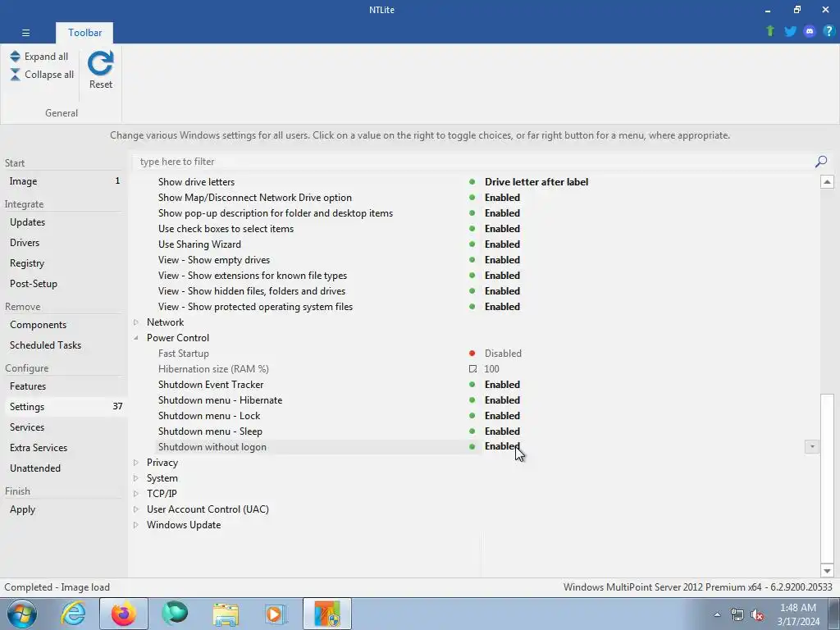Toggle Use Sharing Wizard Enabled value
The height and width of the screenshot is (630, 840).
(x=502, y=244)
